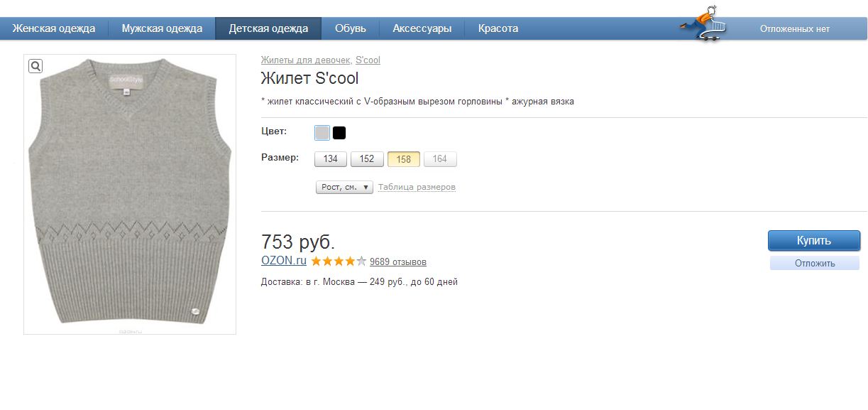
Task: Click the Отложенных нет wishlist status
Action: (795, 29)
